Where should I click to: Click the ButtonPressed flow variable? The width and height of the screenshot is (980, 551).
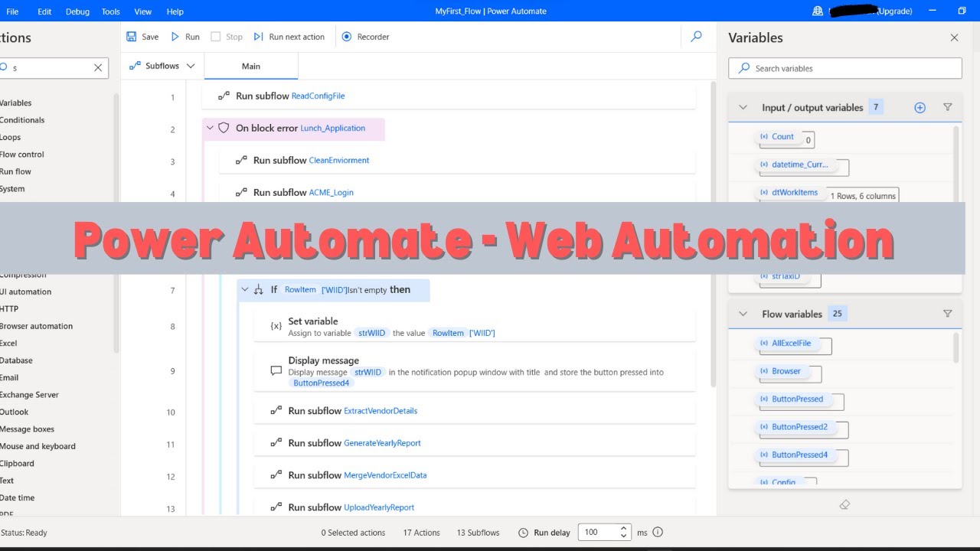pyautogui.click(x=792, y=399)
